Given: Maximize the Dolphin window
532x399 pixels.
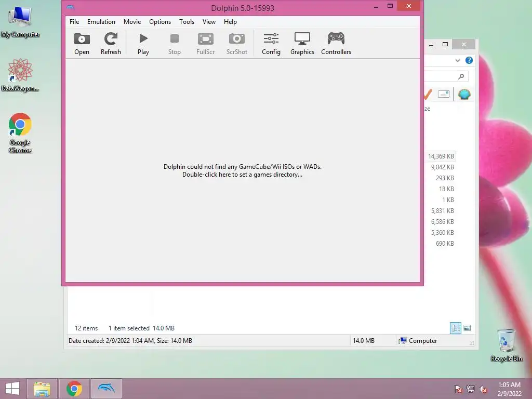Looking at the screenshot, I should [x=390, y=6].
